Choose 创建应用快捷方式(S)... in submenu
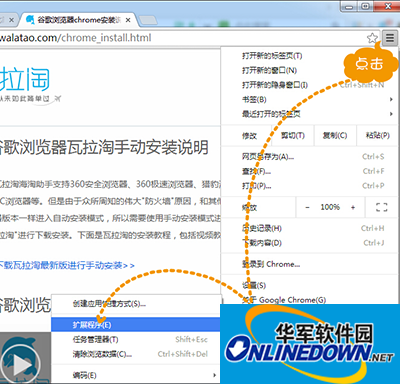400x384 pixels. tap(136, 304)
